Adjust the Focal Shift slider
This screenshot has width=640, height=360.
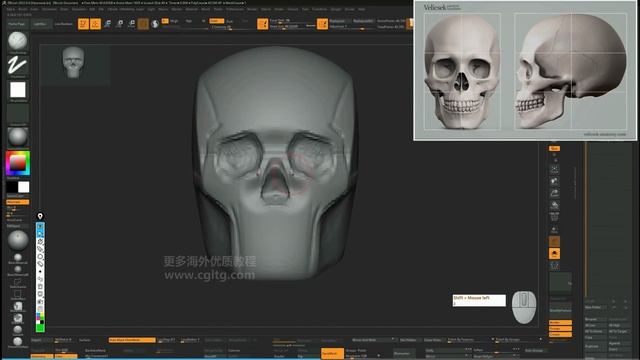pyautogui.click(x=292, y=20)
